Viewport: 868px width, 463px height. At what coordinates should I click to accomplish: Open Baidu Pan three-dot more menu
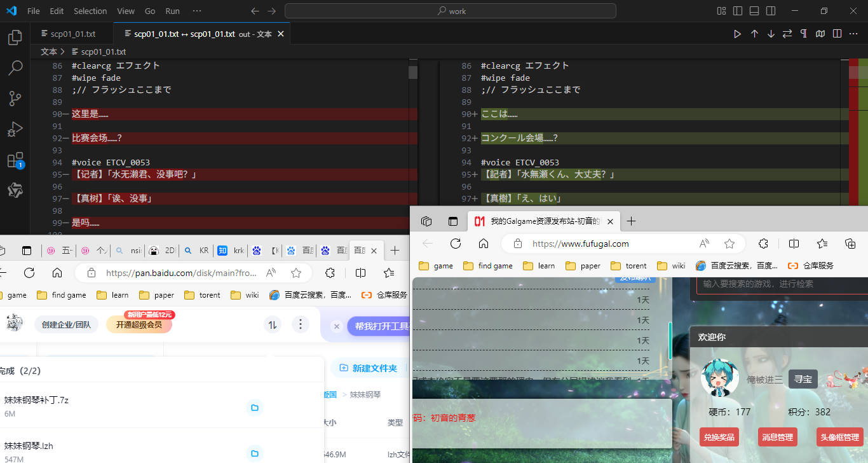pos(300,324)
